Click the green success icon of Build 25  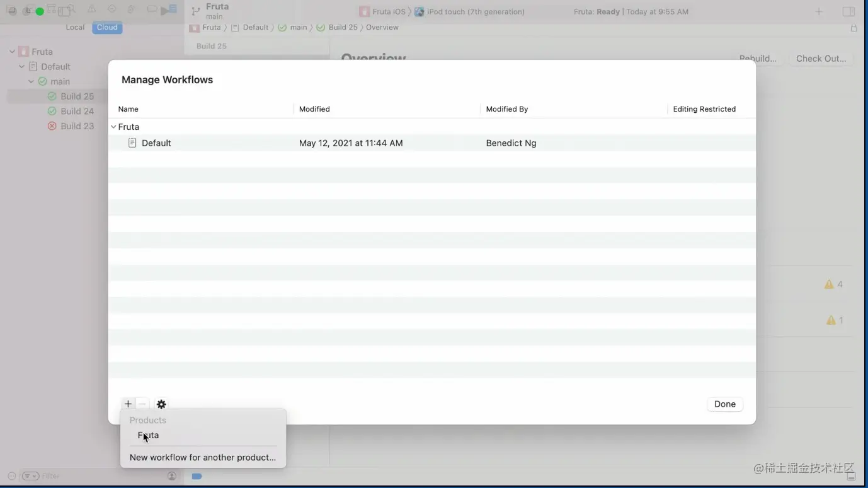(52, 96)
